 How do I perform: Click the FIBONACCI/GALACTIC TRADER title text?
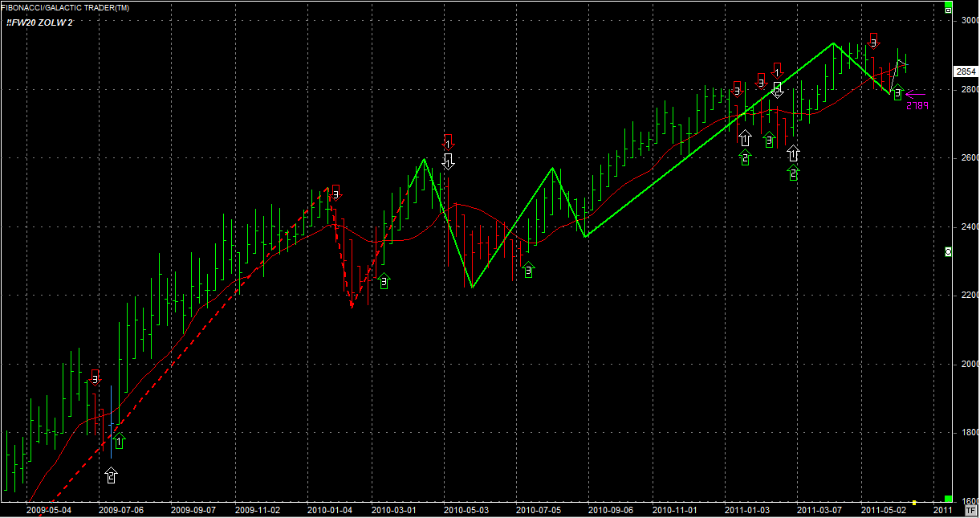click(x=64, y=7)
